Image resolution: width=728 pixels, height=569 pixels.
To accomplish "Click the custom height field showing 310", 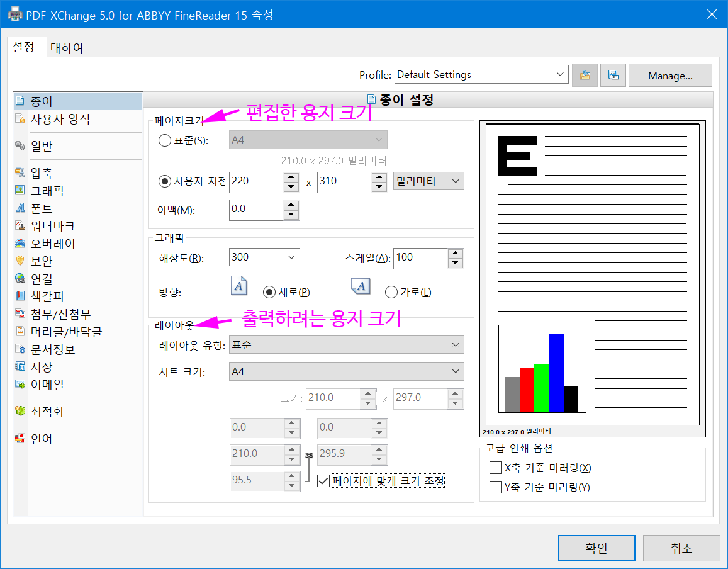I will 345,182.
